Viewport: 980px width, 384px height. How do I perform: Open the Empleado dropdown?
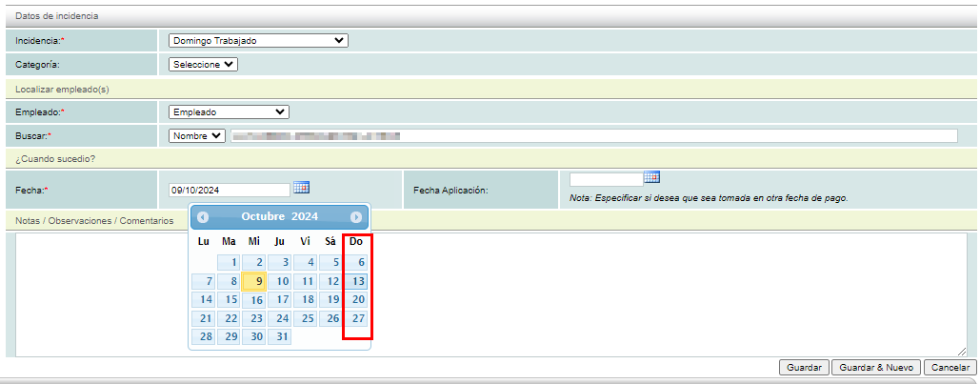pyautogui.click(x=229, y=112)
